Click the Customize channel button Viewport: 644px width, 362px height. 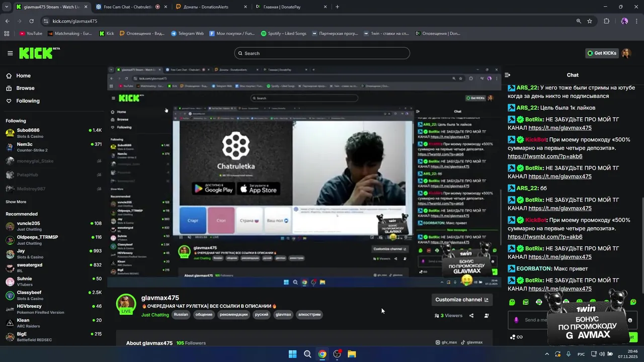click(462, 300)
